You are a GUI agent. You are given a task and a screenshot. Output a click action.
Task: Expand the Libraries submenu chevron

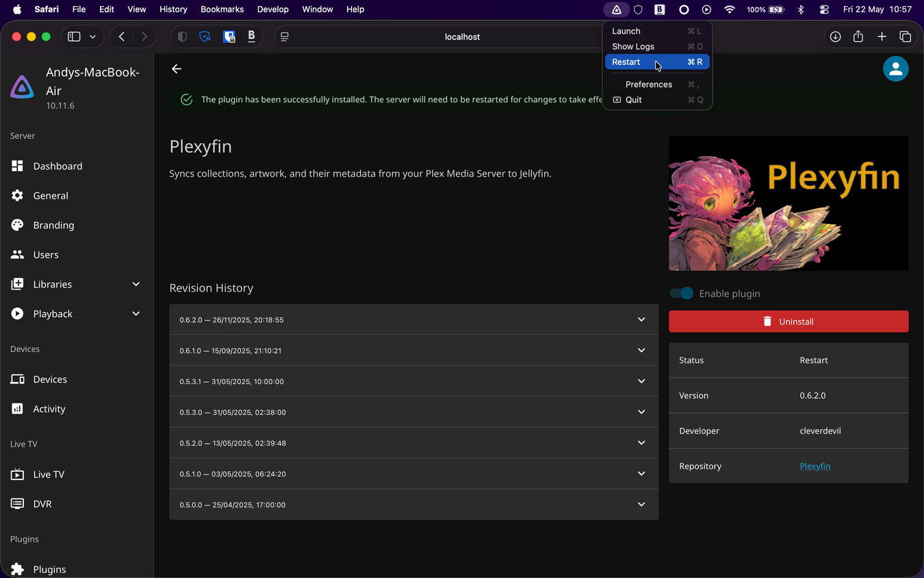coord(136,284)
